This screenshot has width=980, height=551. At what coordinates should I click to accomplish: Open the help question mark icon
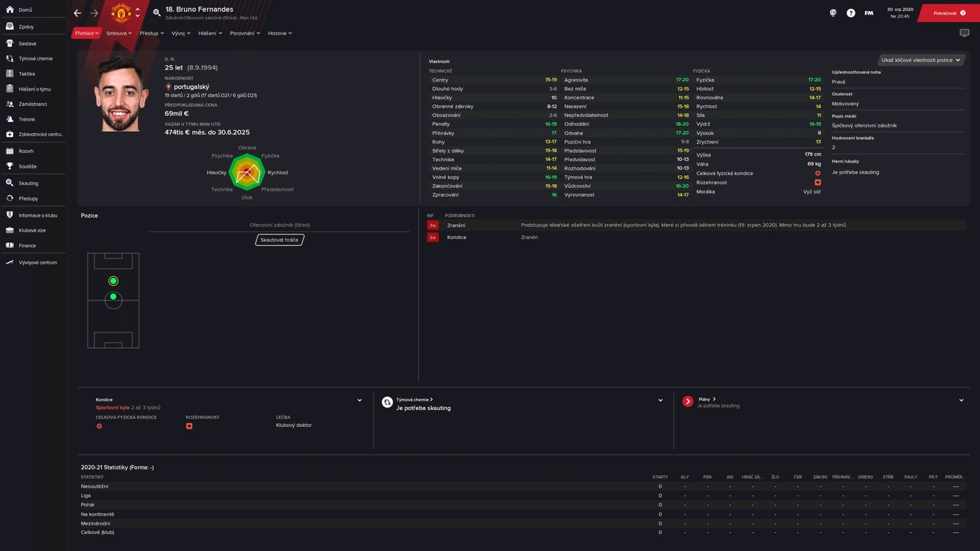pos(851,13)
